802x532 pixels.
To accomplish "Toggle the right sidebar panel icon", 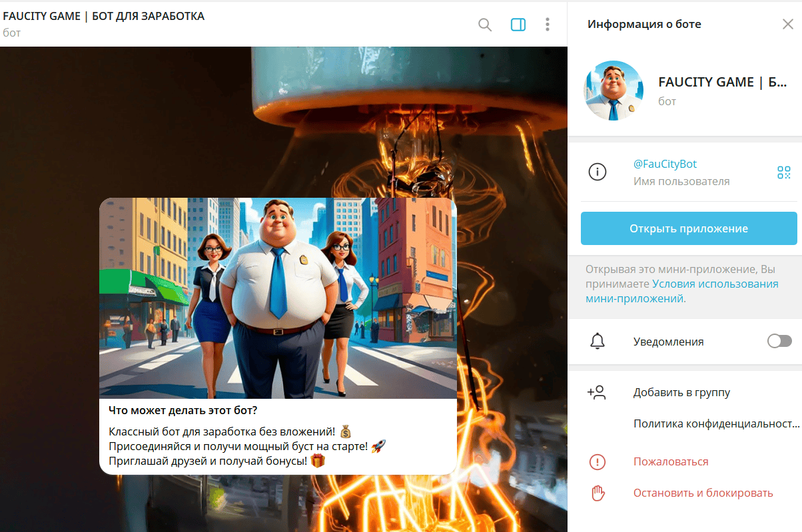I will click(x=518, y=25).
